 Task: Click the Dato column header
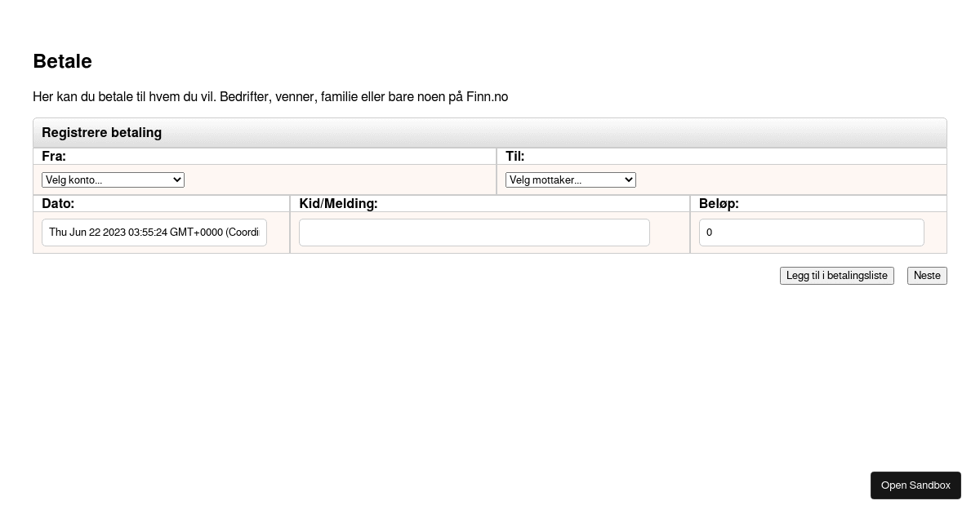click(x=58, y=203)
